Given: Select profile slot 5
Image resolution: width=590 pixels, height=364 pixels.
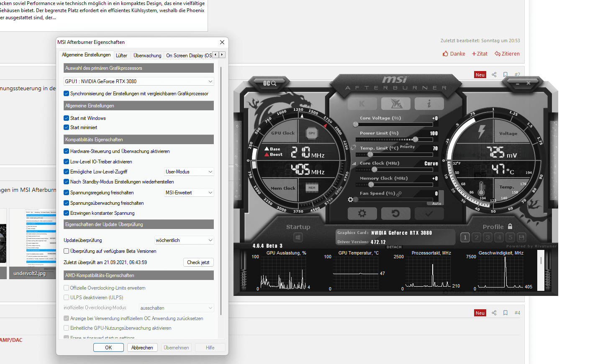Looking at the screenshot, I should (510, 237).
